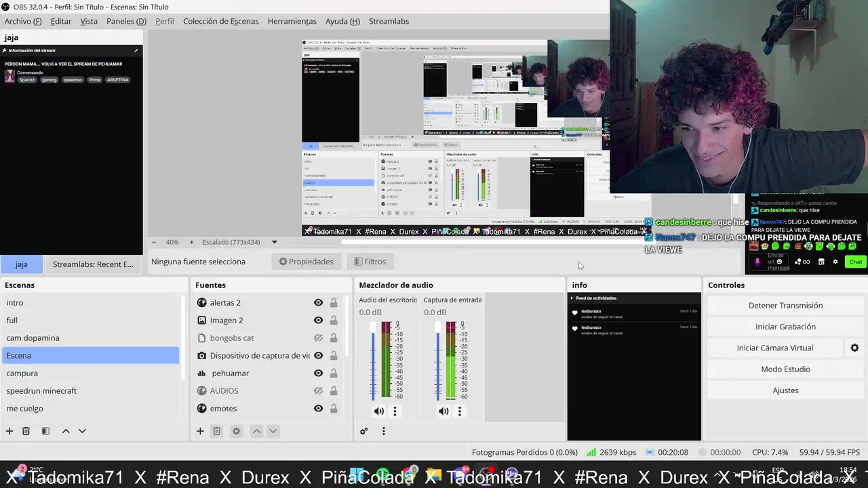Screen dimensions: 868x488
Task: Open source properties gear in Fuentes toolbar
Action: pos(236,431)
